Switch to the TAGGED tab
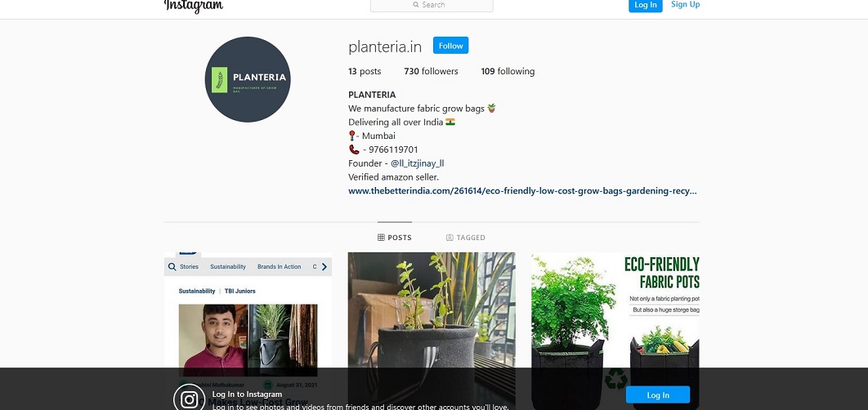 pyautogui.click(x=466, y=238)
